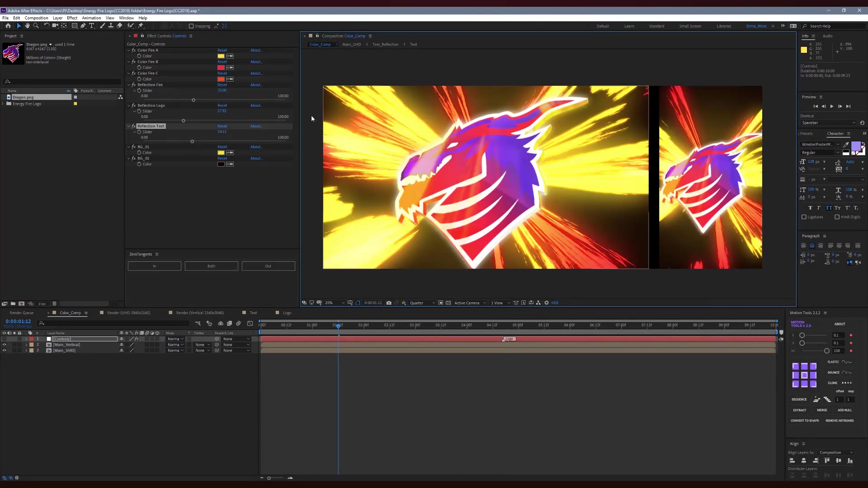Image resolution: width=868 pixels, height=488 pixels.
Task: Click ADD NULL in Motion Tools
Action: 844,410
